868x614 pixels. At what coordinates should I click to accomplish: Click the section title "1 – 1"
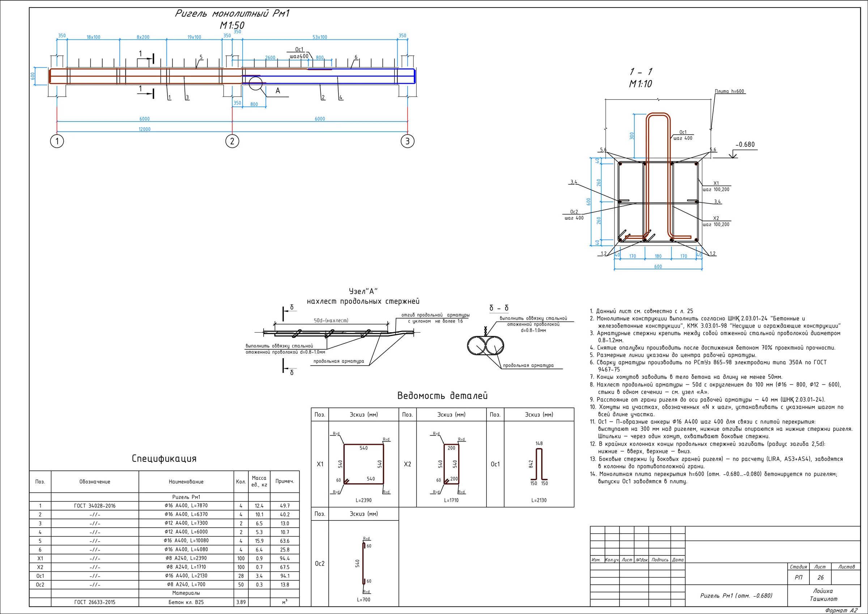pyautogui.click(x=641, y=72)
